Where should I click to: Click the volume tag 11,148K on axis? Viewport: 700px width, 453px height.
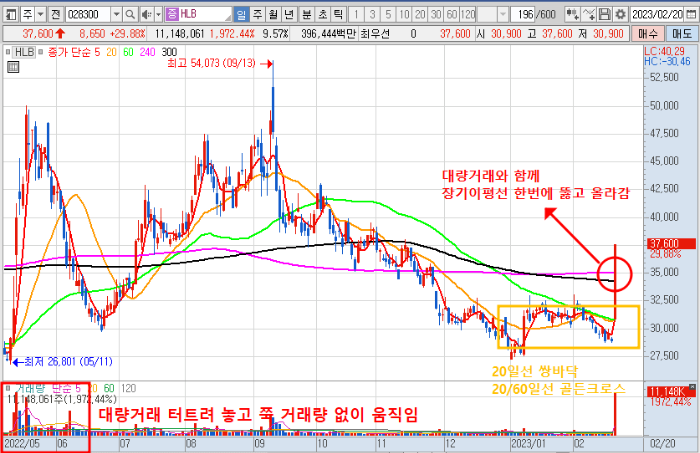click(x=671, y=391)
